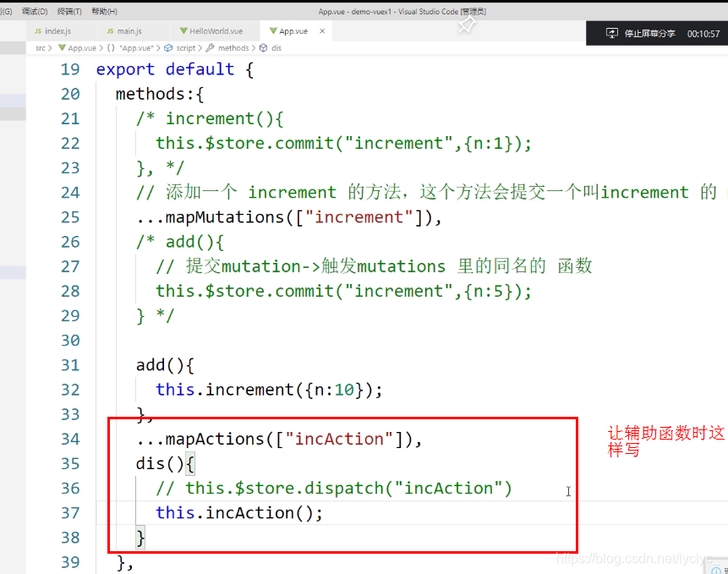This screenshot has height=574, width=728.
Task: Select the App.vue editor tab
Action: [x=293, y=31]
